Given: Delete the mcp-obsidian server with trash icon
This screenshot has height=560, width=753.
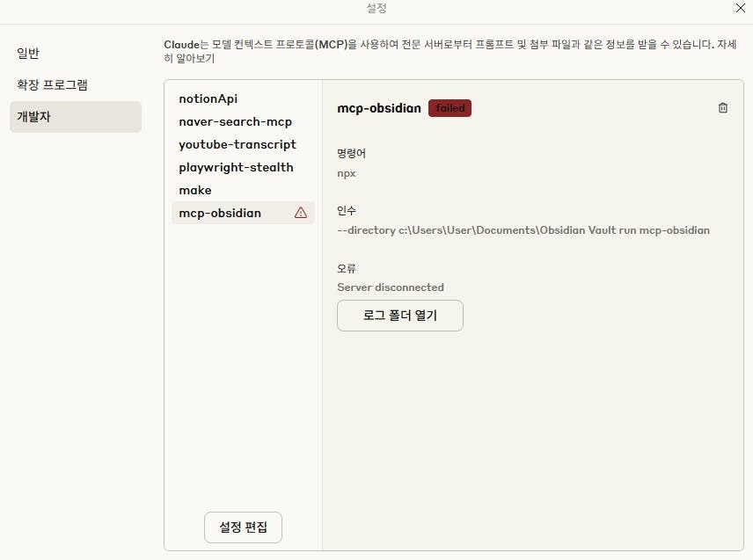Looking at the screenshot, I should pos(723,108).
